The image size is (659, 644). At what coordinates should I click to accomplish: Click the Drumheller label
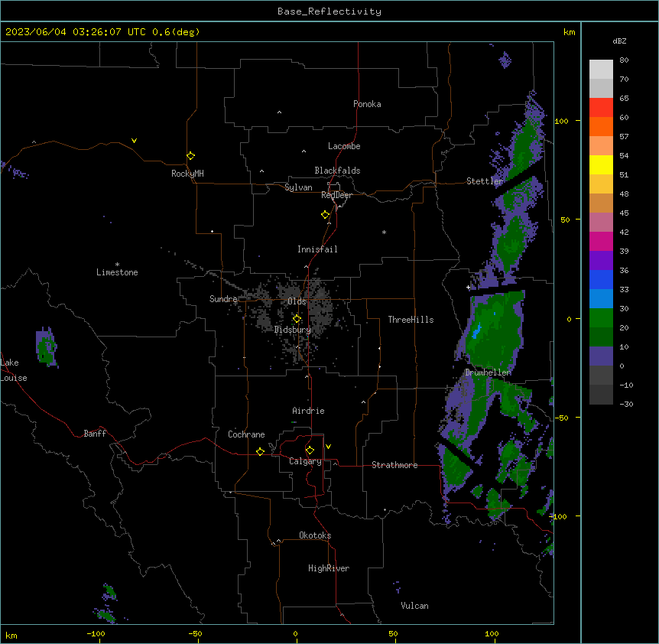[488, 372]
